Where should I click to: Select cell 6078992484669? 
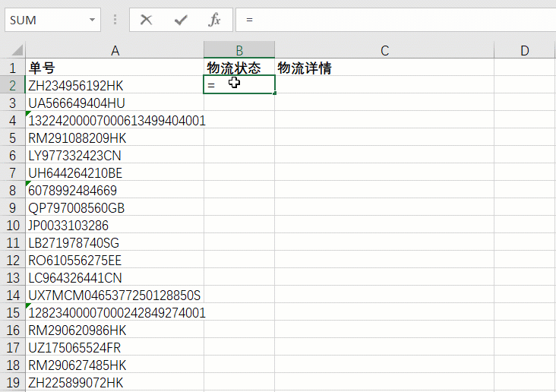115,190
